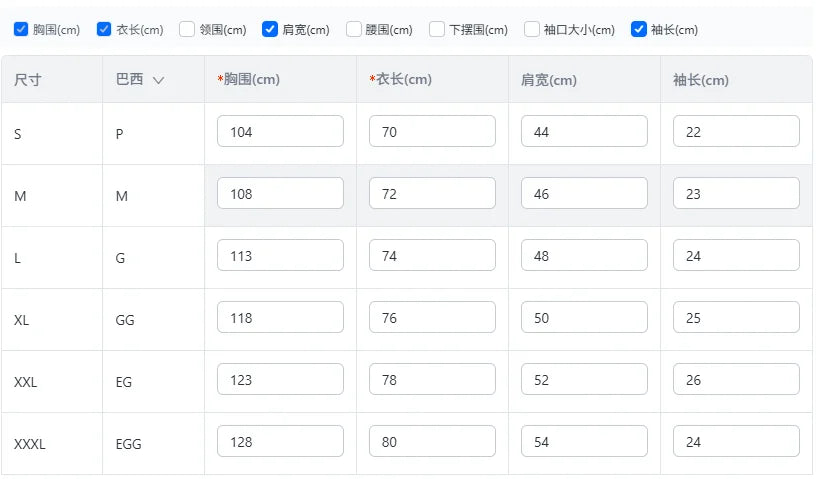This screenshot has width=816, height=479.
Task: Click the size S 胸围 field containing 104
Action: [280, 132]
